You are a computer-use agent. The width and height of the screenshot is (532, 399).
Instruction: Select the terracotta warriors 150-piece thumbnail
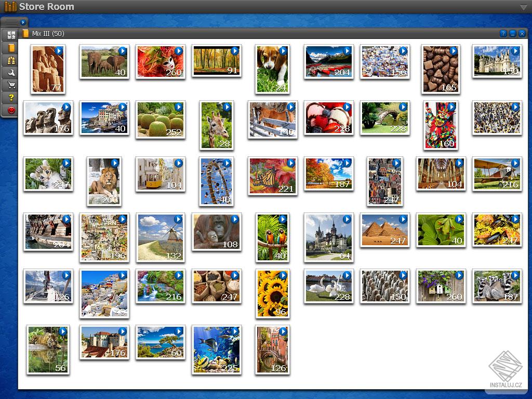point(385,286)
